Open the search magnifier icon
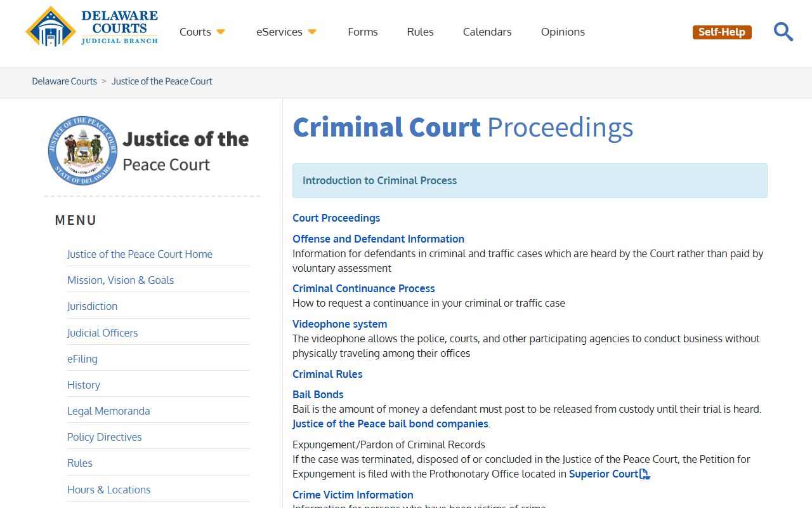This screenshot has height=508, width=812. [783, 32]
